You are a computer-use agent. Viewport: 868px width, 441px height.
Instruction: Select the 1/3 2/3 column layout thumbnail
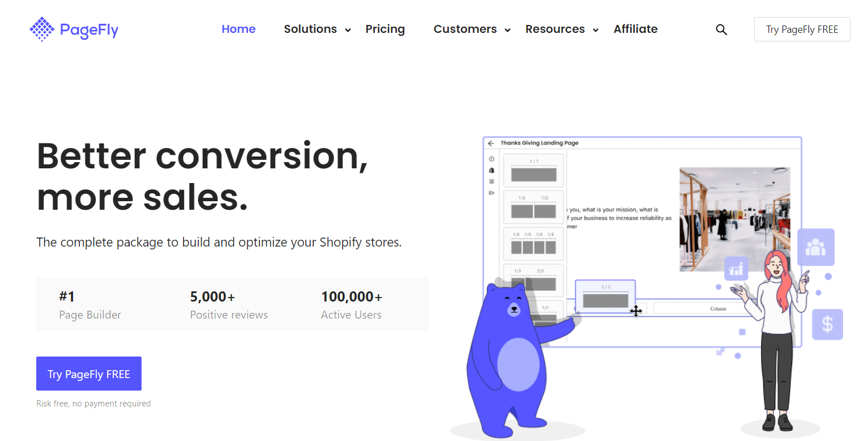click(533, 280)
